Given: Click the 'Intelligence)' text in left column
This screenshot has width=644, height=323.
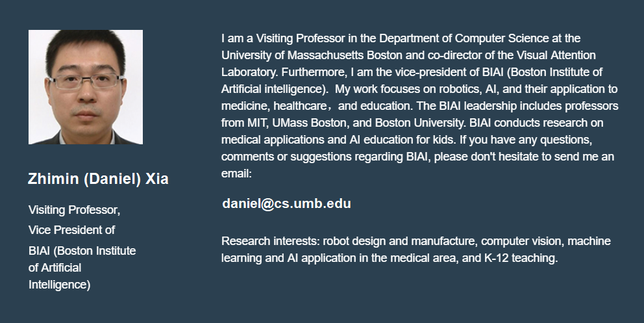Looking at the screenshot, I should pyautogui.click(x=59, y=284).
